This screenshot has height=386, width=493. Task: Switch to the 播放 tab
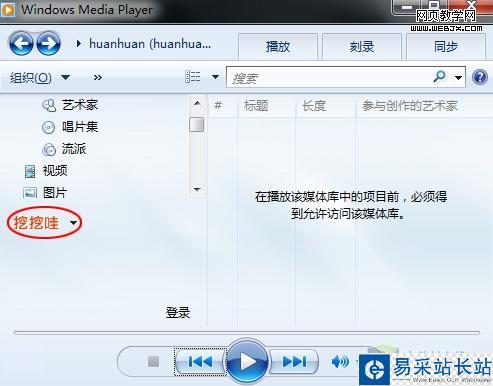pyautogui.click(x=278, y=47)
